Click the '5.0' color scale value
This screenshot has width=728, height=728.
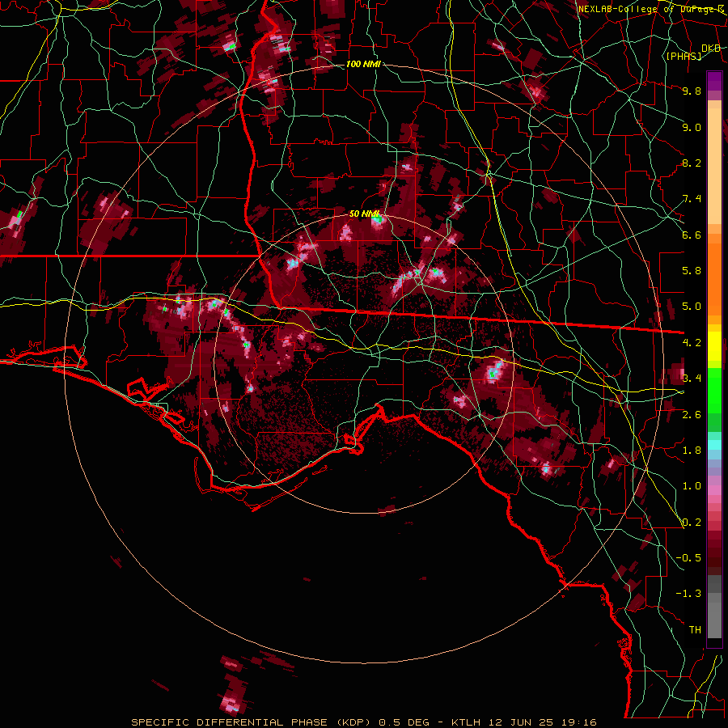[x=692, y=307]
